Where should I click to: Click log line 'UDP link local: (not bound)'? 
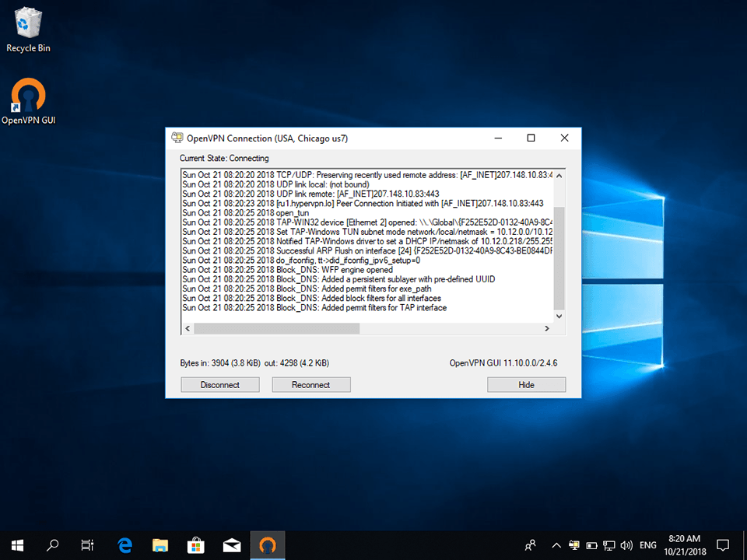275,184
